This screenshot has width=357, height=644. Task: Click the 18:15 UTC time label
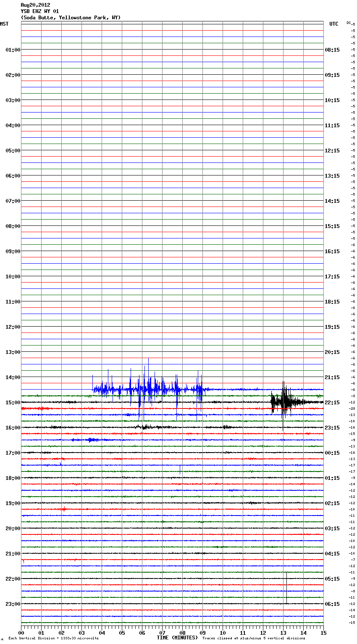tap(332, 302)
